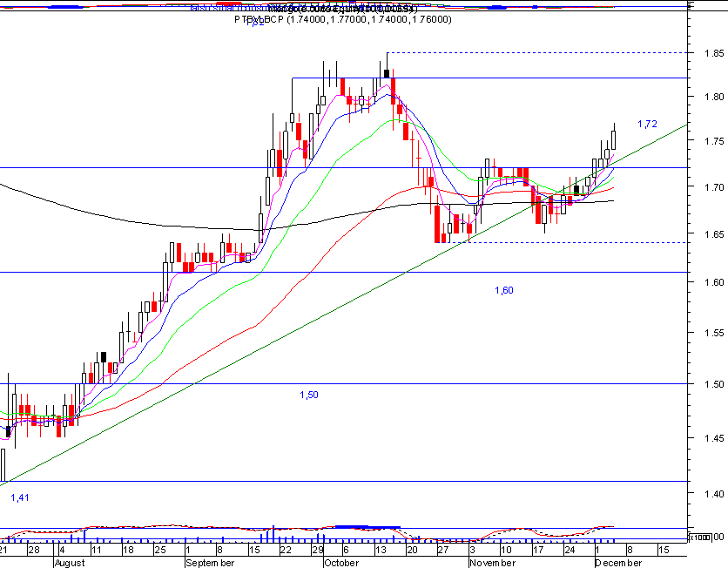Click date label 27 in October

point(443,550)
